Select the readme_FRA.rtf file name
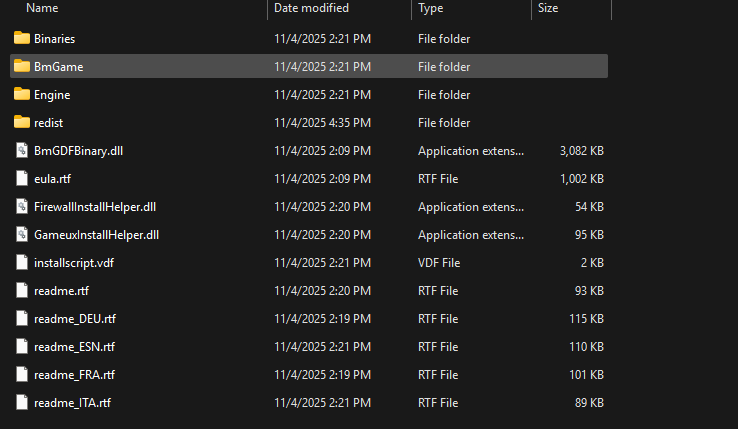This screenshot has height=429, width=738. (x=74, y=374)
